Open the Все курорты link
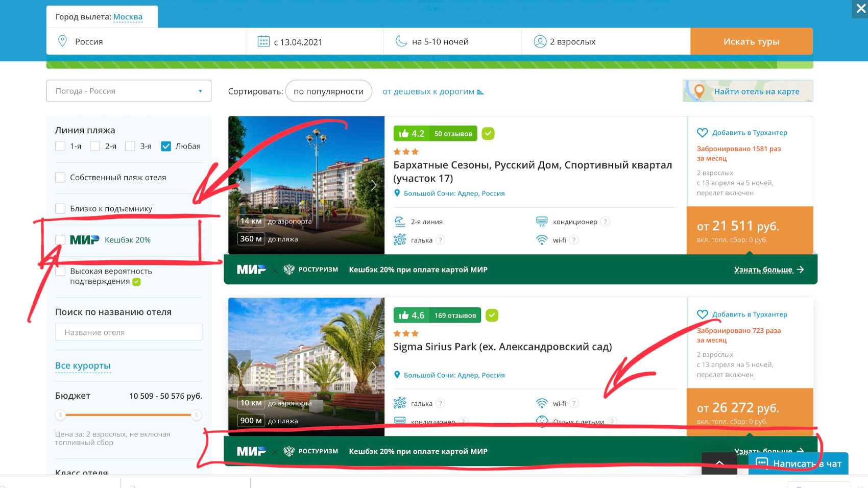This screenshot has width=868, height=488. click(83, 365)
